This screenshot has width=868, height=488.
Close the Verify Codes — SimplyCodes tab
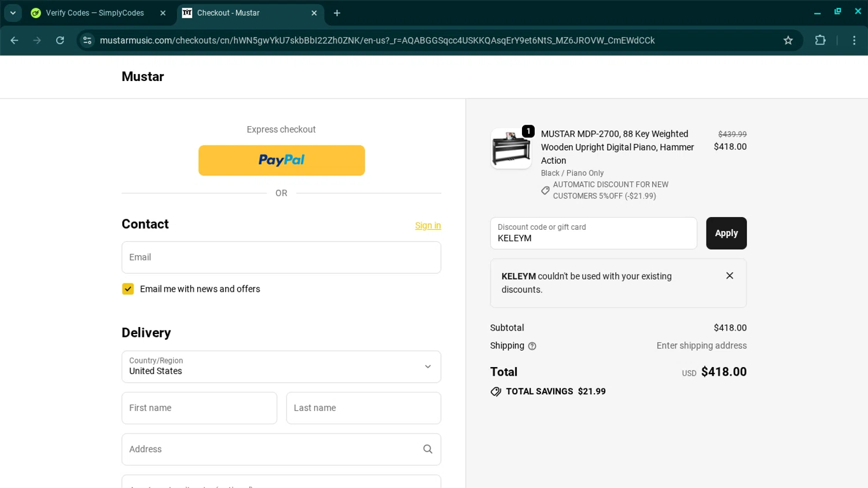(x=163, y=13)
